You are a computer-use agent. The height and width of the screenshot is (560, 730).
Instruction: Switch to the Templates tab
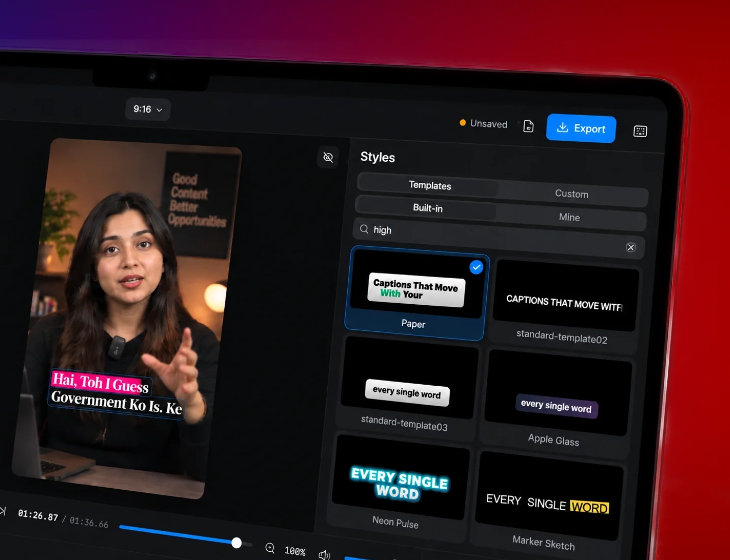[429, 185]
